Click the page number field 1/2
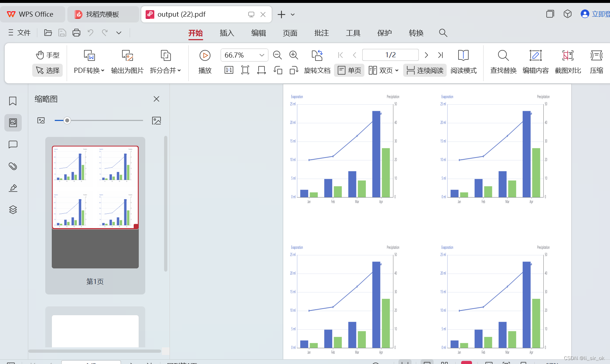 click(x=390, y=55)
